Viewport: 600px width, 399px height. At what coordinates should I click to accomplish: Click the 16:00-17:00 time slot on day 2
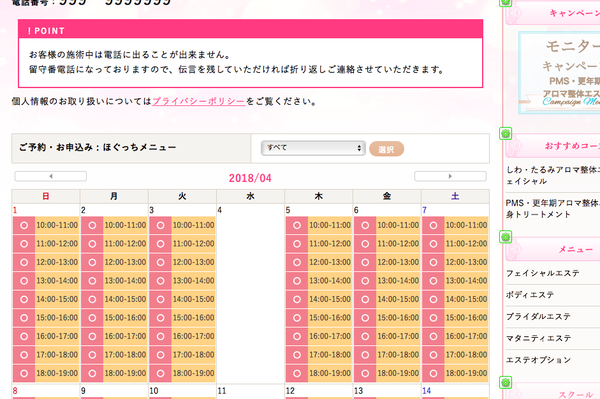pyautogui.click(x=126, y=336)
